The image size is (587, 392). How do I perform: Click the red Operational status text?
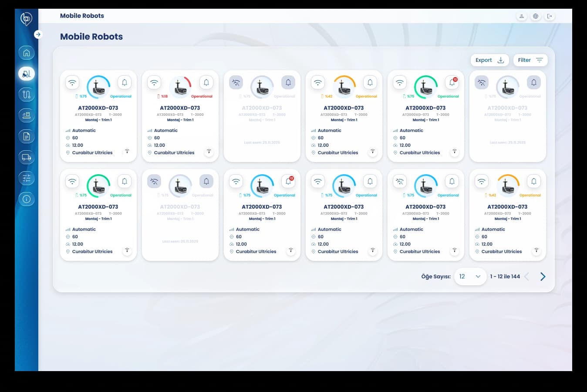202,96
